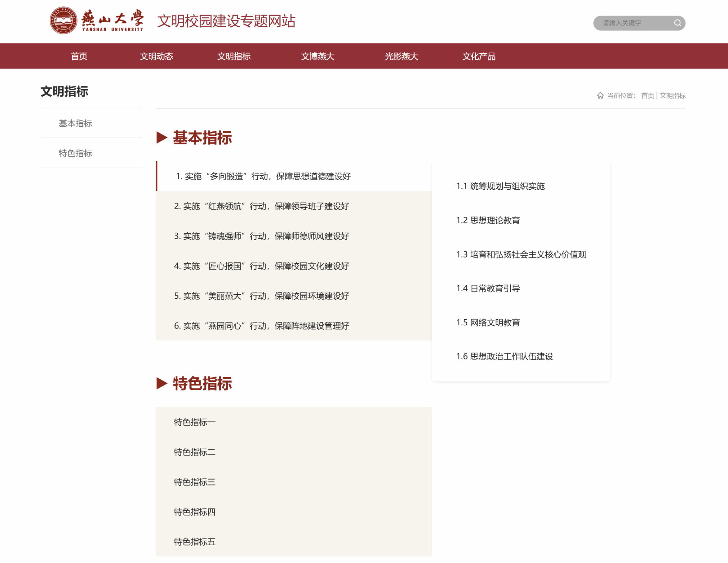Open 1.1 统筹规划与组织实施 link

[500, 186]
